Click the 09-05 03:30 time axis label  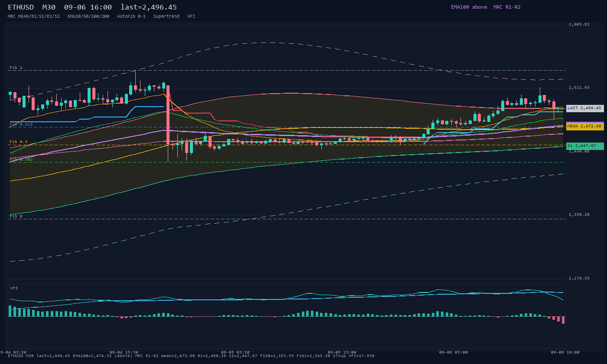click(x=235, y=352)
